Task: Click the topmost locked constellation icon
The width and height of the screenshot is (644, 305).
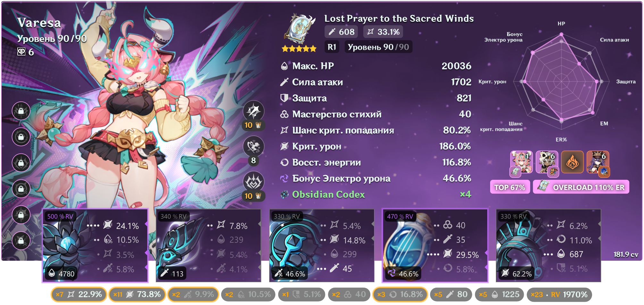Action: [x=21, y=111]
